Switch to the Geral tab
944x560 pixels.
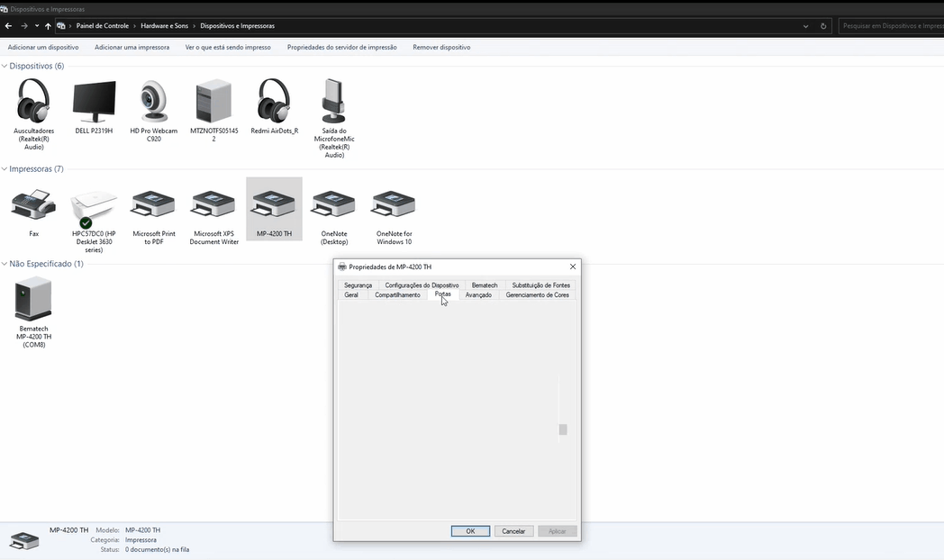tap(351, 294)
